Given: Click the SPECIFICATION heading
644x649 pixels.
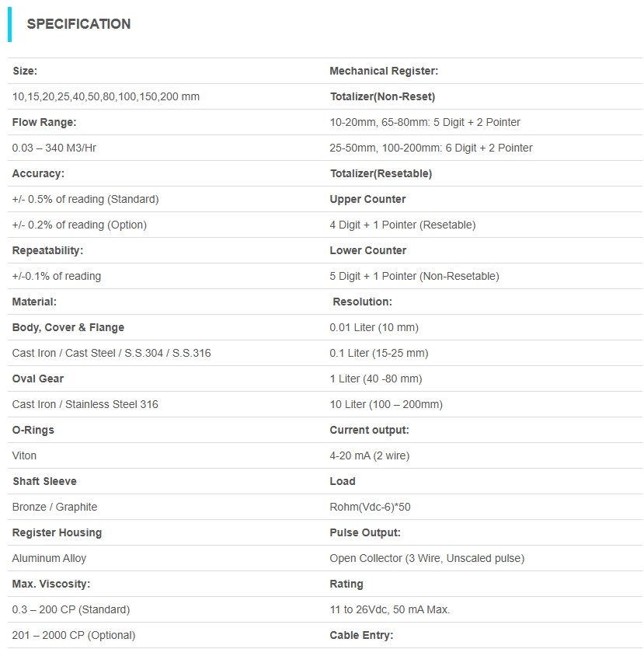Looking at the screenshot, I should [78, 24].
